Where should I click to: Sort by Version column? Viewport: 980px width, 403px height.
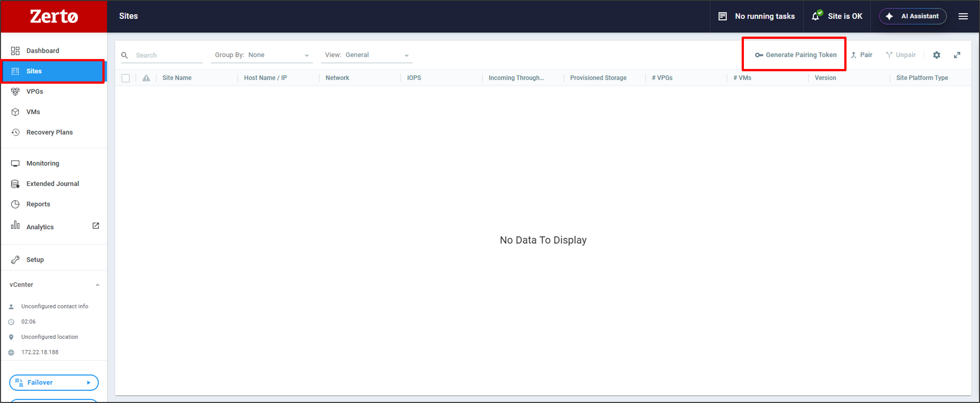pos(825,78)
